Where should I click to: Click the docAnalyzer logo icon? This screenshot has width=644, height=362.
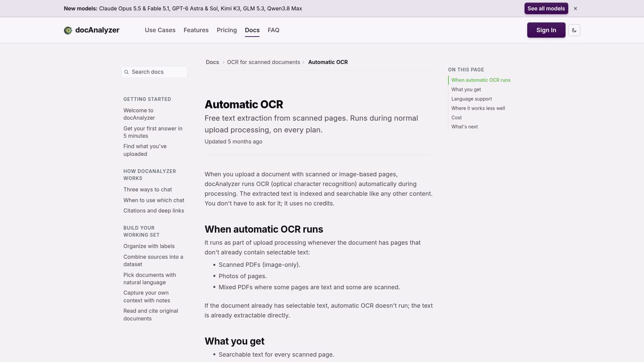click(68, 30)
